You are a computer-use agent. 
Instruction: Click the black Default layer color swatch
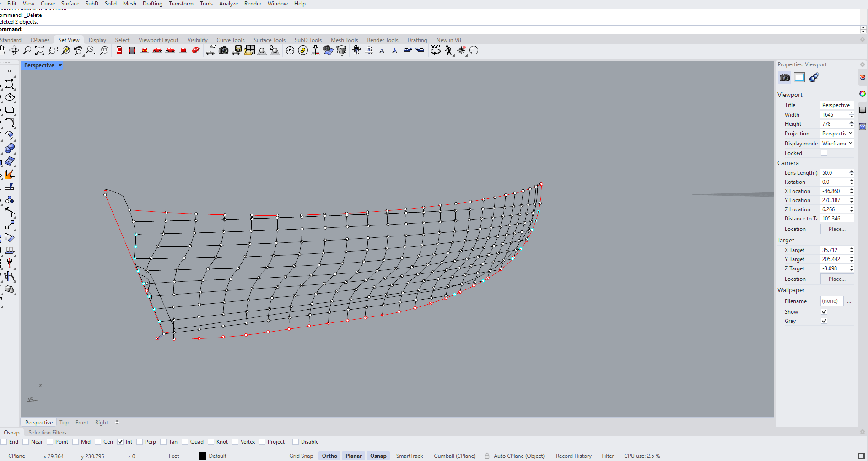tap(202, 456)
